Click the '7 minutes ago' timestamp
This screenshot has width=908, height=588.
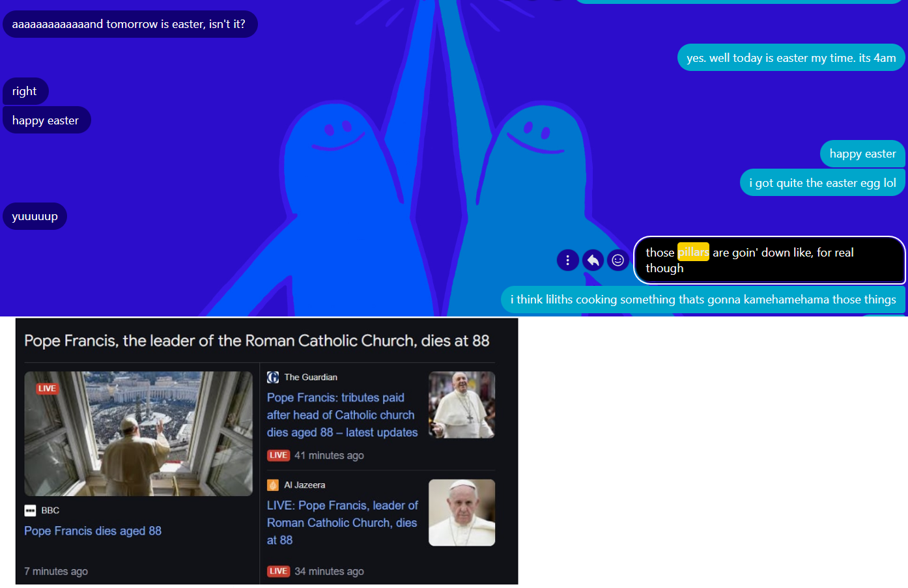point(56,571)
